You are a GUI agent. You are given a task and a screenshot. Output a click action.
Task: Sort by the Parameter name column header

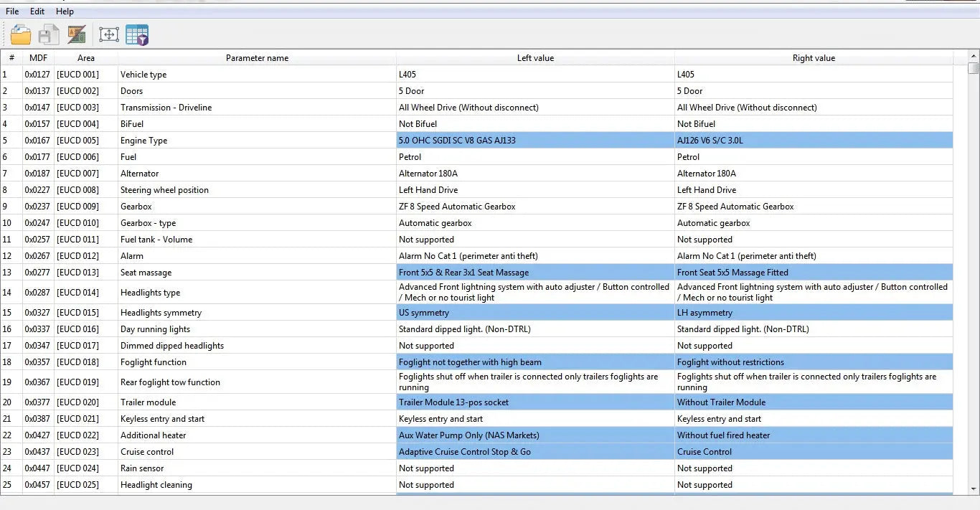pos(257,58)
